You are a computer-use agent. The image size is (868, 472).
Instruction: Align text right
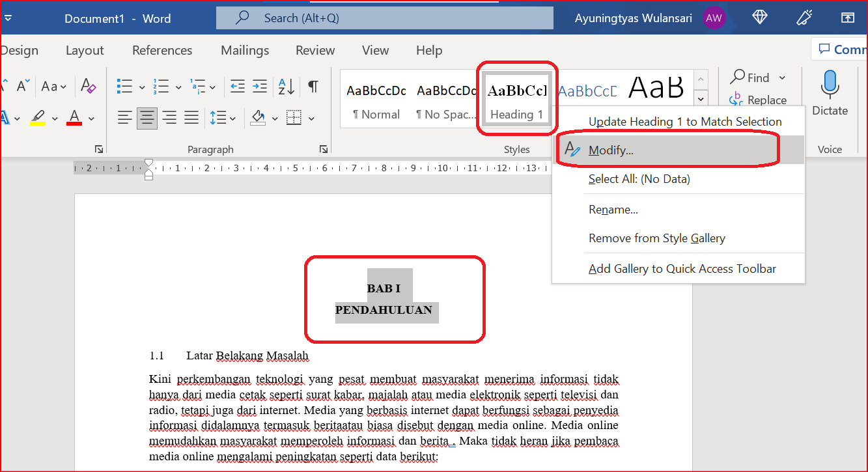click(x=169, y=118)
